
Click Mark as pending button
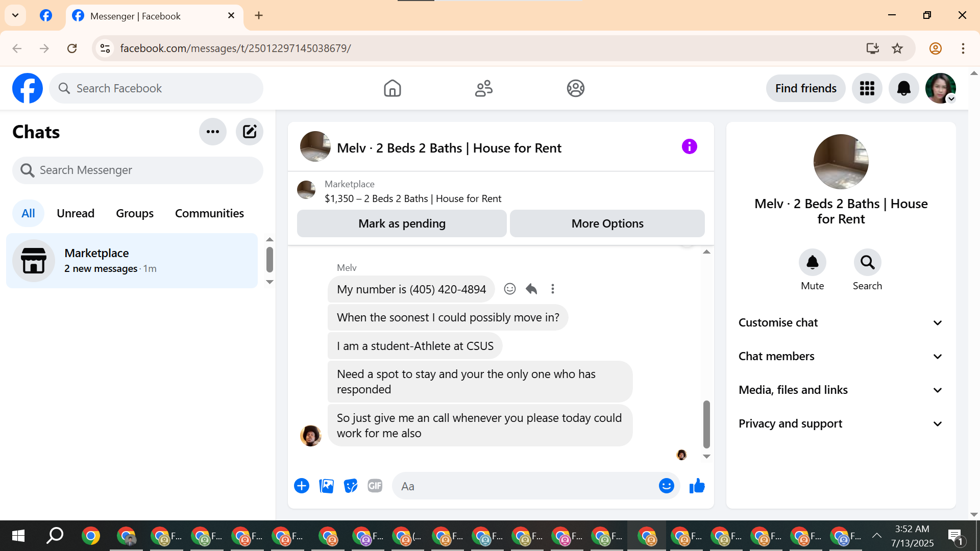click(402, 223)
